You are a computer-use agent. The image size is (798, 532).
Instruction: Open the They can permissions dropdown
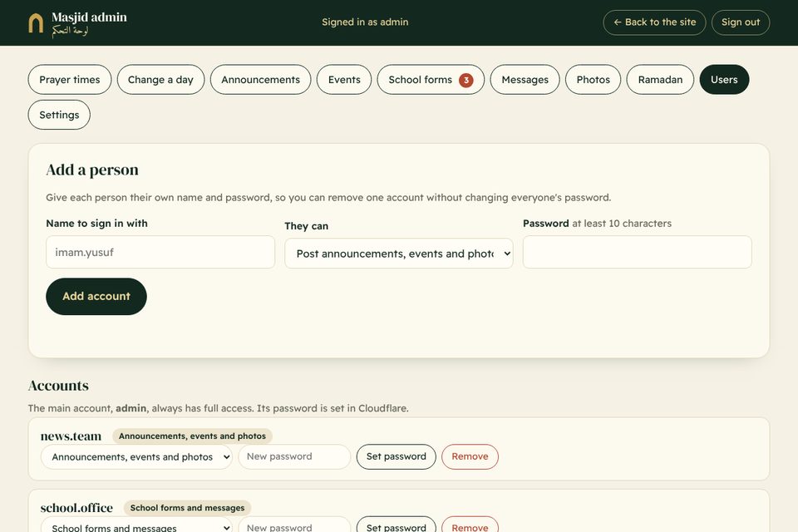399,254
